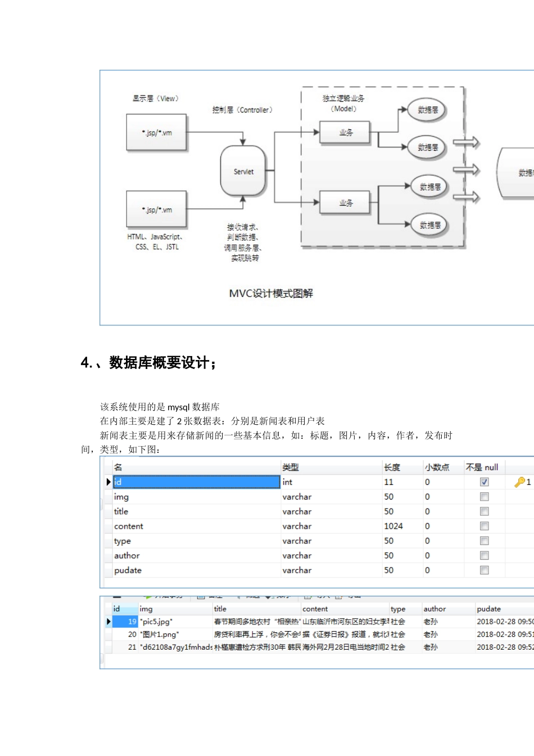The height and width of the screenshot is (756, 534).
Task: Click the primary key icon in the id row
Action: (x=519, y=482)
